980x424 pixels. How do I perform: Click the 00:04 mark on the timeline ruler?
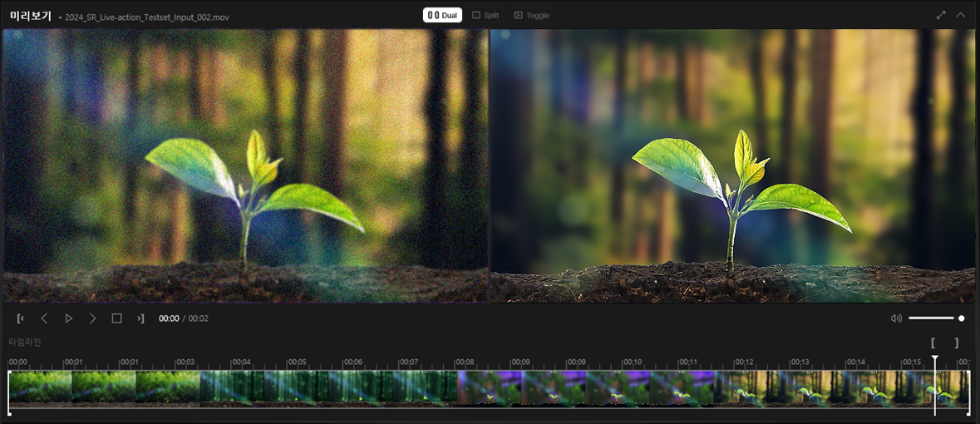pyautogui.click(x=240, y=362)
